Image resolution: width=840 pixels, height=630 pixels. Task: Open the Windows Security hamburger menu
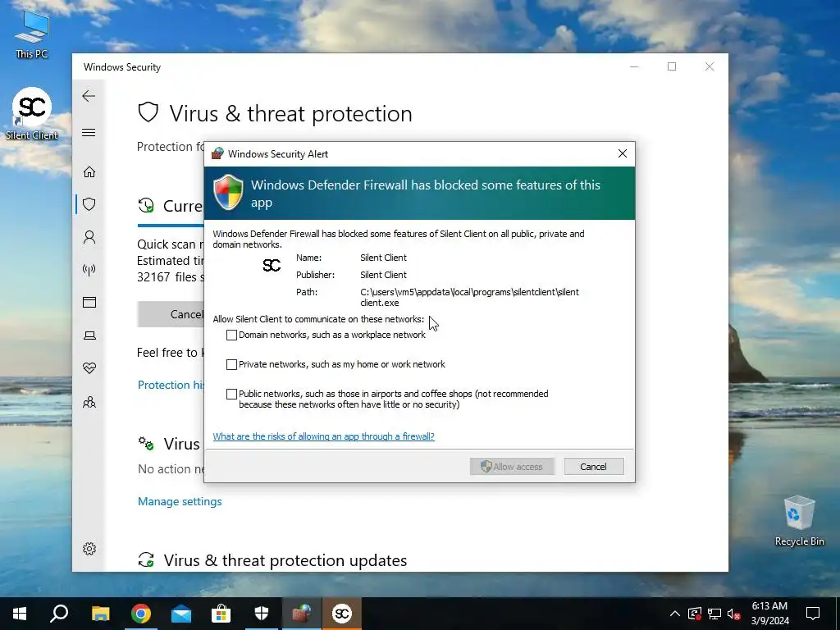click(x=89, y=132)
